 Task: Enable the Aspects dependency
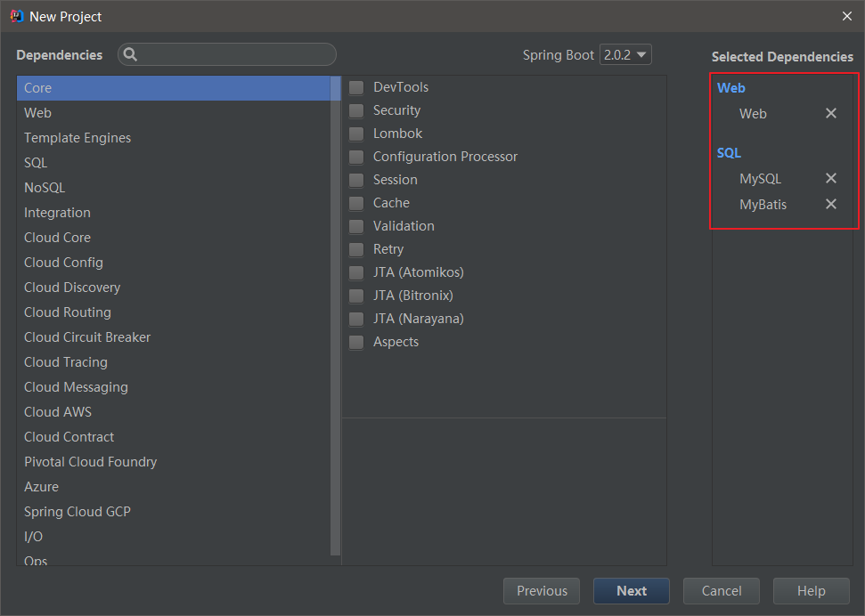(356, 342)
